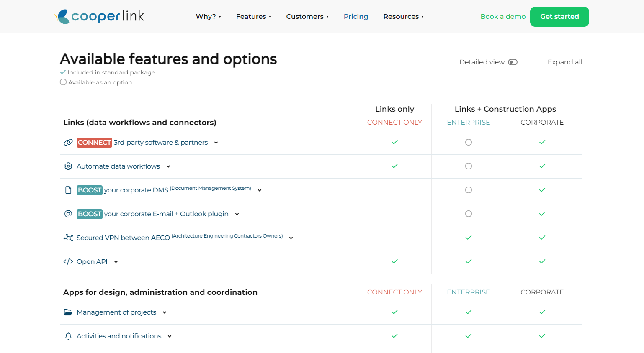Click the Get started button
This screenshot has width=644, height=353.
[559, 17]
